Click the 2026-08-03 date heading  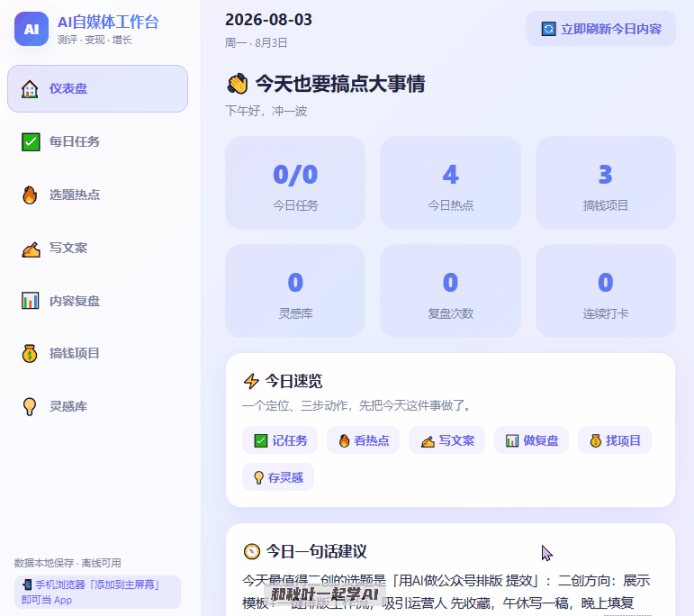(268, 20)
